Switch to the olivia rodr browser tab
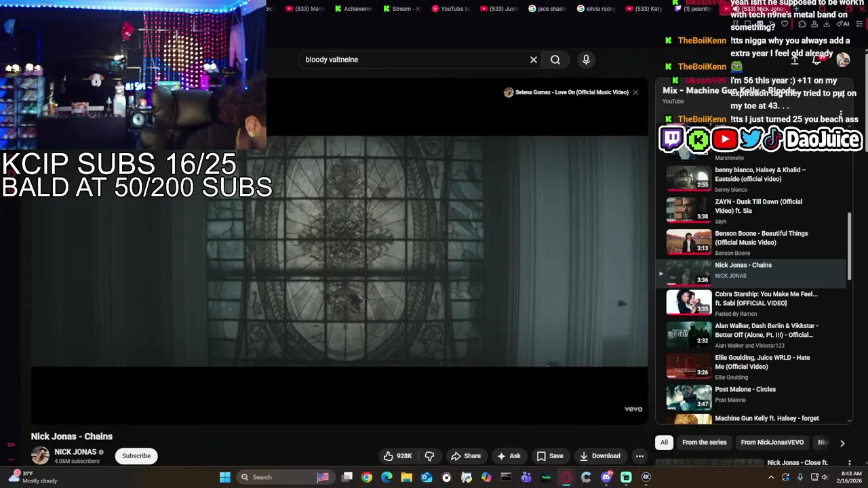This screenshot has height=488, width=868. coord(597,9)
